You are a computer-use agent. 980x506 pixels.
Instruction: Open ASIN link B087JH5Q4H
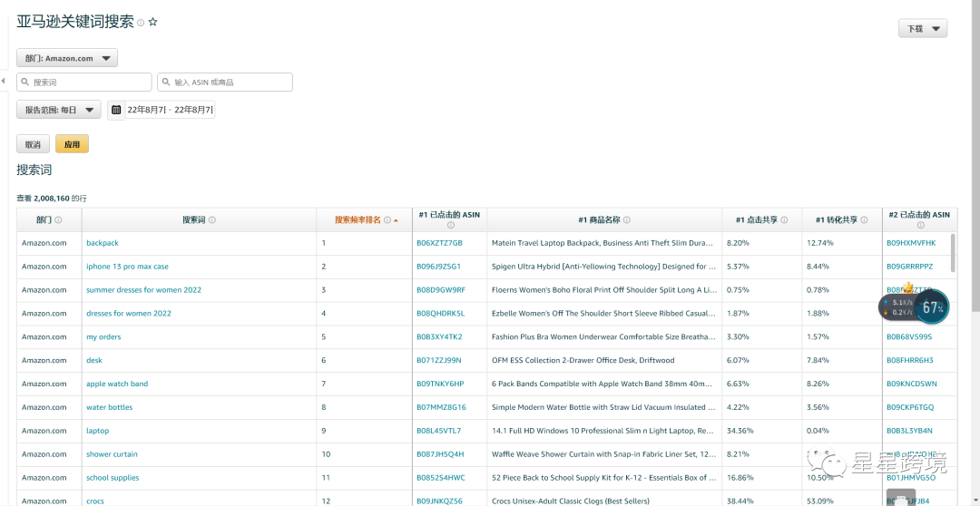(x=440, y=454)
